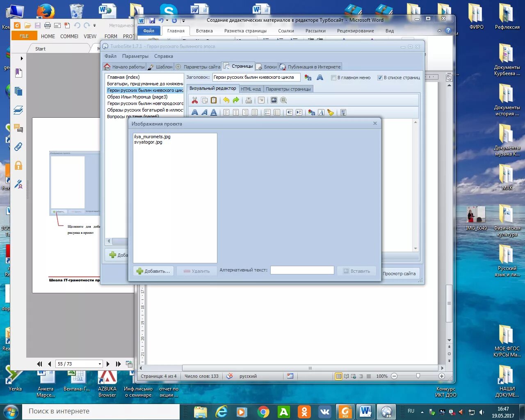This screenshot has height=420, width=525.
Task: Expand Foxit quick access customize arrow
Action: [95, 25]
